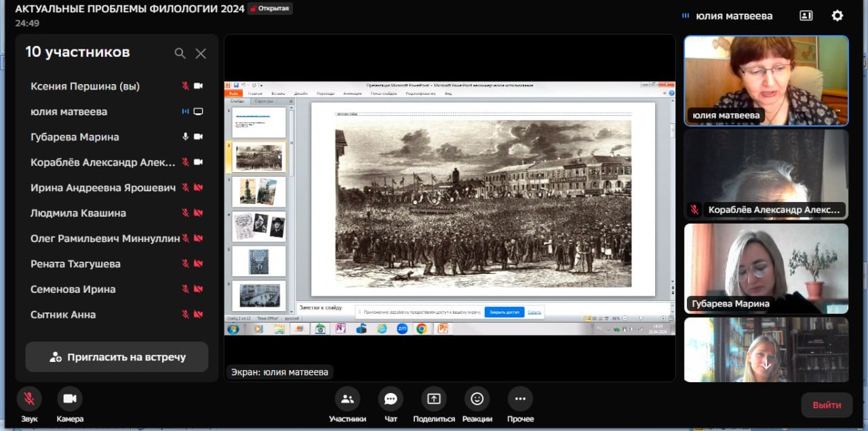This screenshot has height=431, width=868.
Task: Click down arrow on bottom video tile
Action: pos(766,365)
